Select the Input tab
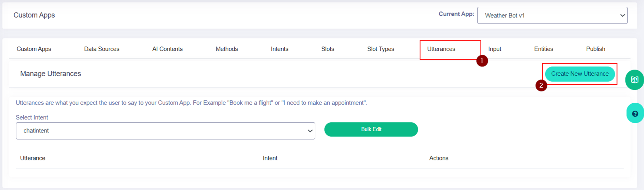The image size is (644, 190). (495, 49)
